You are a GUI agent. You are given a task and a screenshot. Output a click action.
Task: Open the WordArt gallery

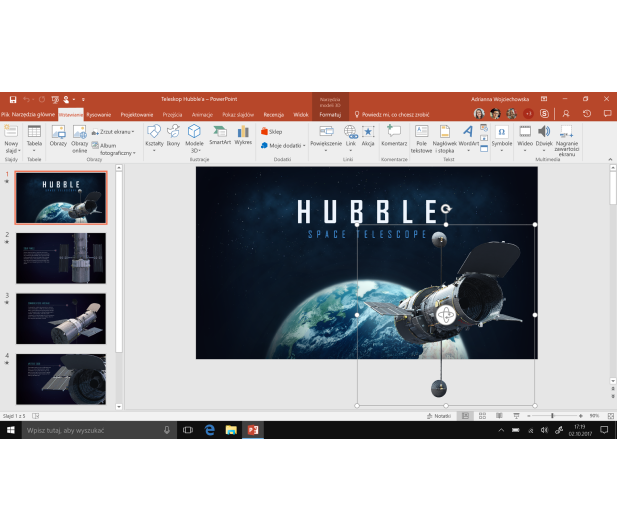468,139
